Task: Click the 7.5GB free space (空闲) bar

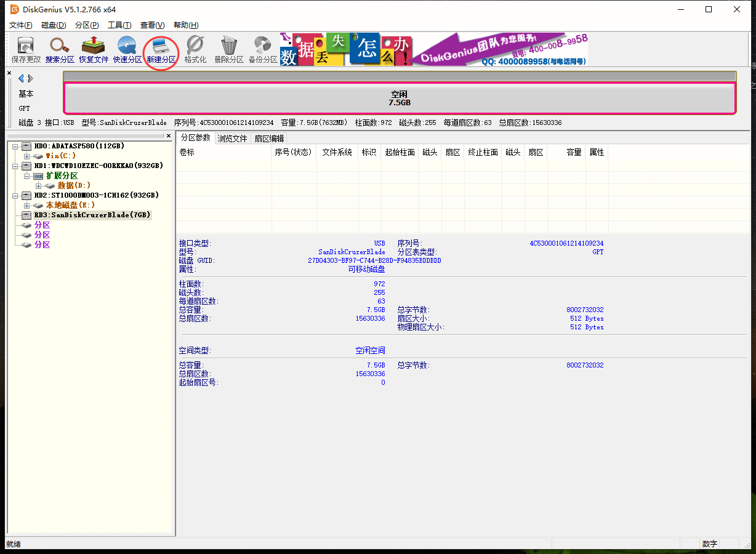Action: 399,98
